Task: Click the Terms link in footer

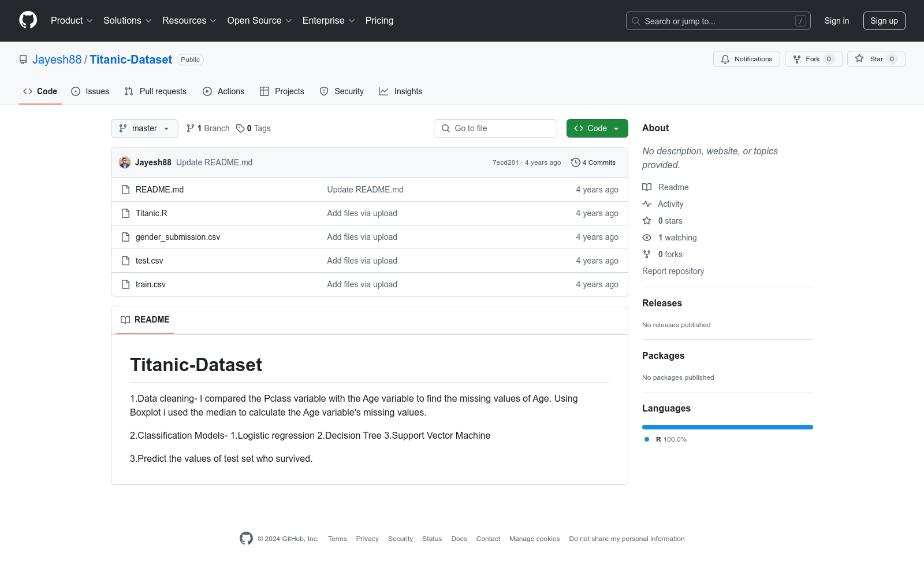Action: click(x=337, y=539)
